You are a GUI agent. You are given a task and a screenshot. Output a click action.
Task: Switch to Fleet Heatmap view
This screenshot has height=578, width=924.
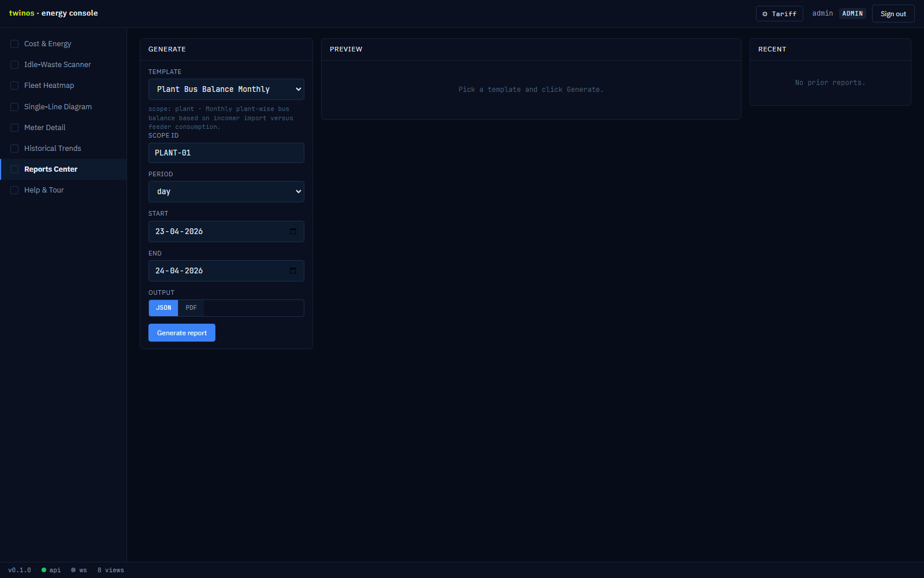tap(64, 86)
